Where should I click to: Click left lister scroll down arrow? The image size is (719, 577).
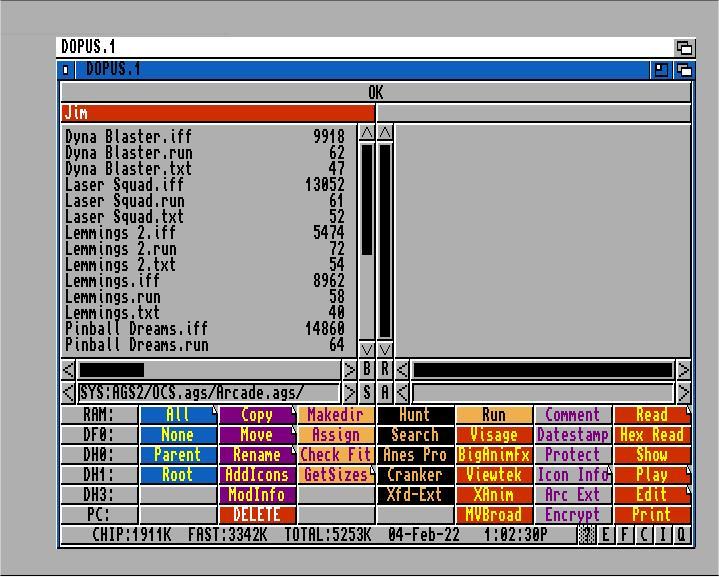click(x=367, y=350)
